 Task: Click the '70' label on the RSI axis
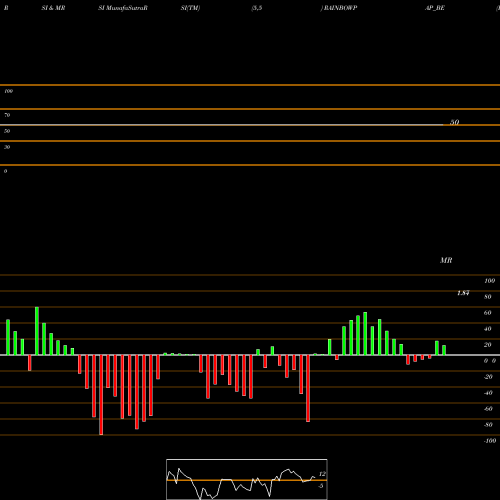(x=7, y=115)
